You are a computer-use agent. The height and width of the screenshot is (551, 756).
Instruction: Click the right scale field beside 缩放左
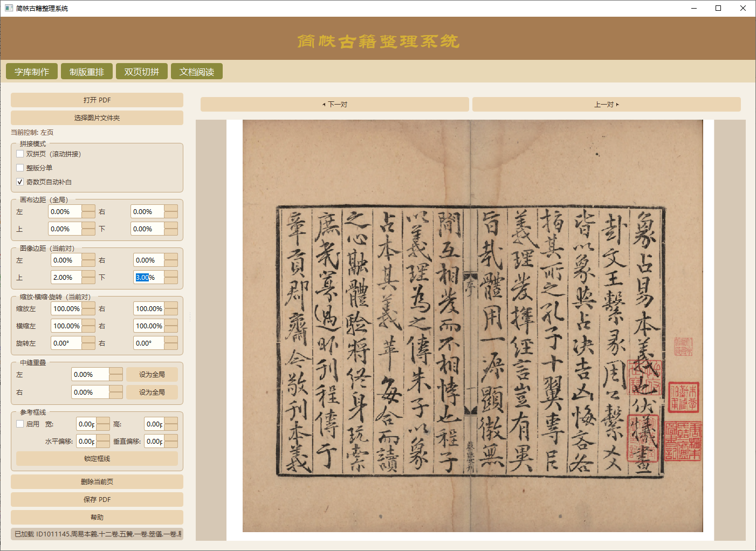(x=149, y=309)
